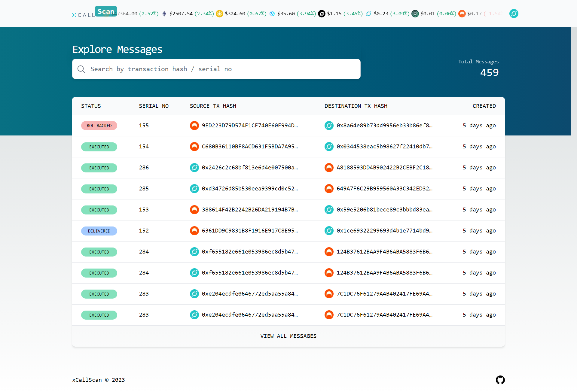Click the ICON network icon at top right
The image size is (577, 392).
tap(514, 14)
